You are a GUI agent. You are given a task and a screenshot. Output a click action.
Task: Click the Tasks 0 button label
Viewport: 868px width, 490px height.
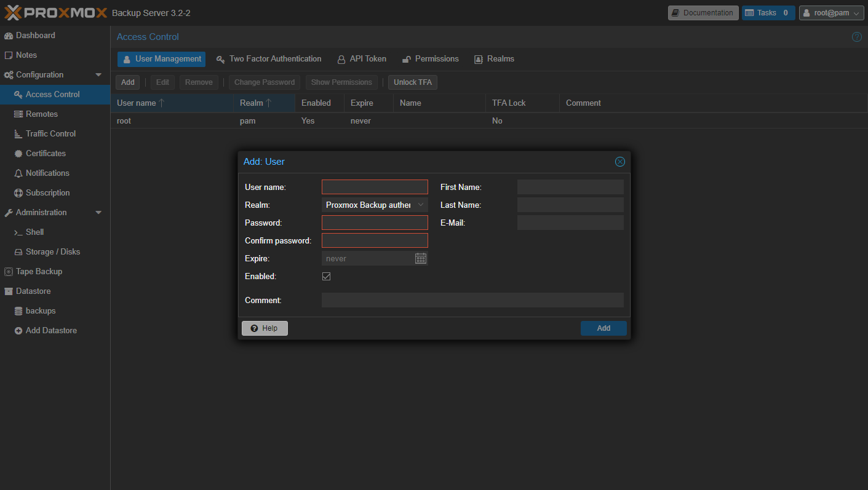[774, 13]
